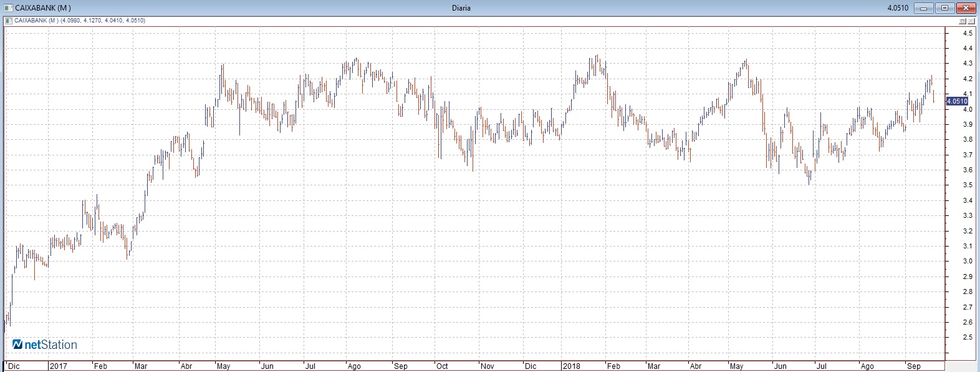Click the netStation logo
The image size is (980, 372).
click(x=45, y=345)
